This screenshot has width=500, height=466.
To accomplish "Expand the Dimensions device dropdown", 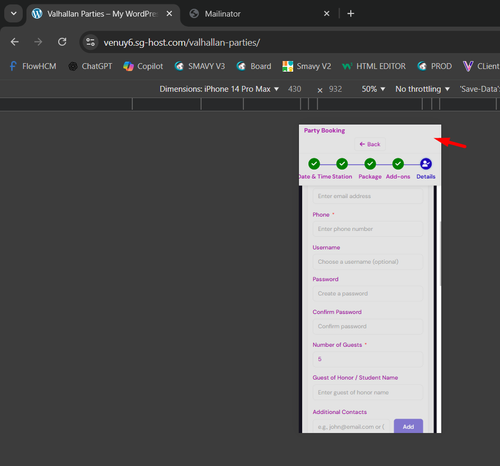I will [219, 89].
